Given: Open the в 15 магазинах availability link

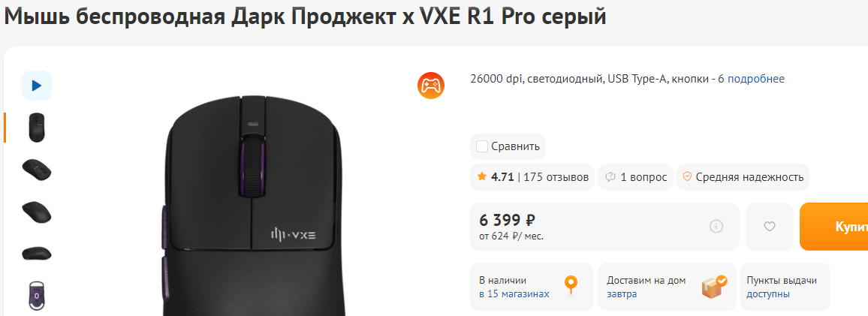Looking at the screenshot, I should 514,294.
